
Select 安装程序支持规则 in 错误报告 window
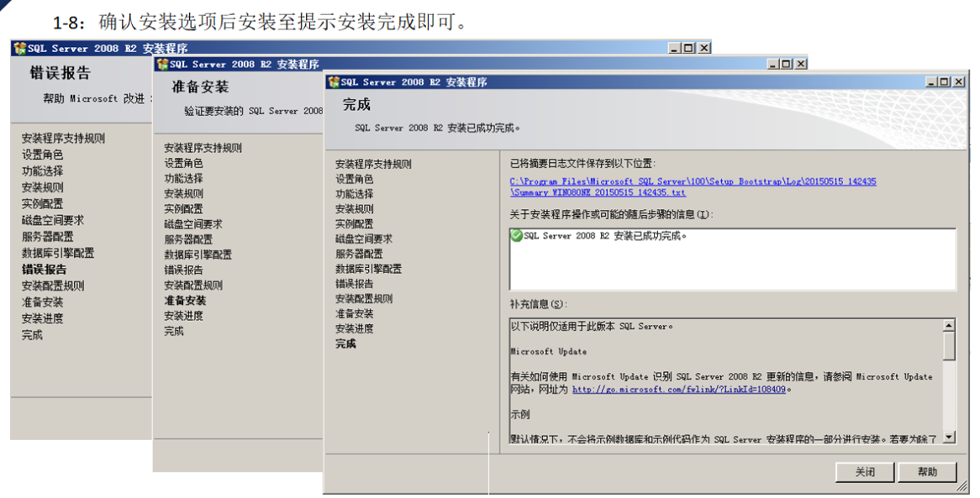pos(63,139)
